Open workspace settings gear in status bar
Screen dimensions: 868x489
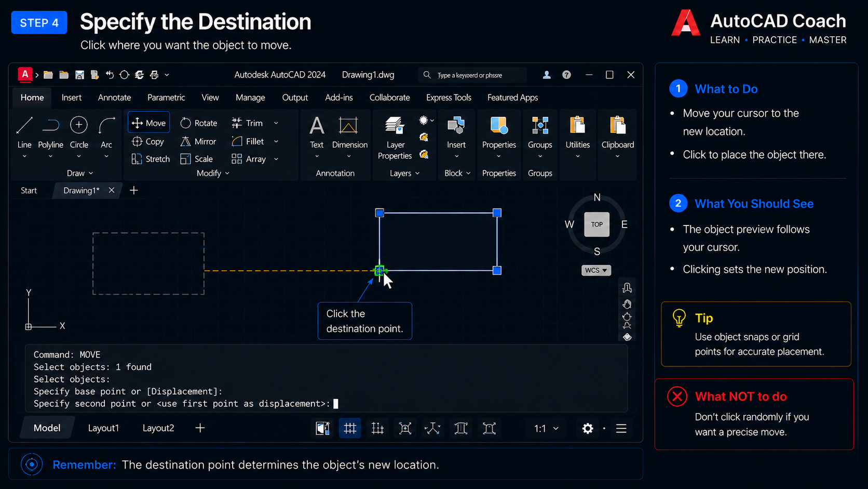[588, 428]
